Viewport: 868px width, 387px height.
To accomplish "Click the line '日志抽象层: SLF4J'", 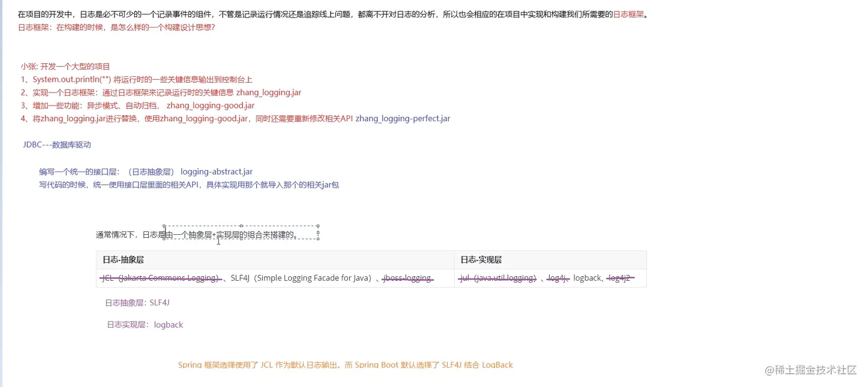I will click(137, 303).
